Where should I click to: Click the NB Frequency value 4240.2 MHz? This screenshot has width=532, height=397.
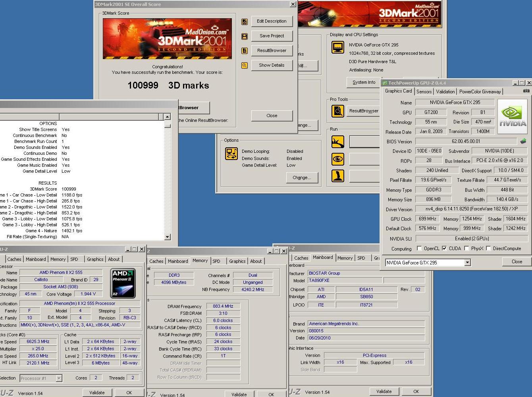tap(253, 290)
